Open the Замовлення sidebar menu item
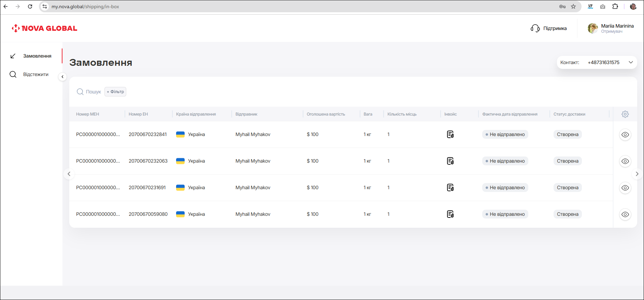 click(x=31, y=56)
